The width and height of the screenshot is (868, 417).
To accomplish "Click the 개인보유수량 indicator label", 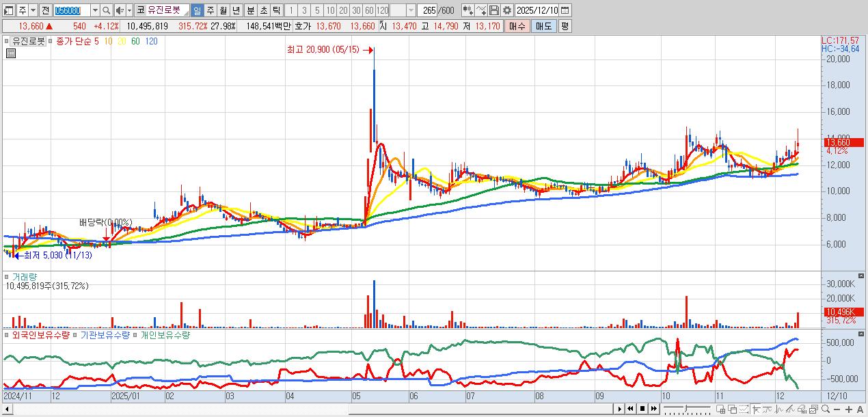I will pos(165,335).
